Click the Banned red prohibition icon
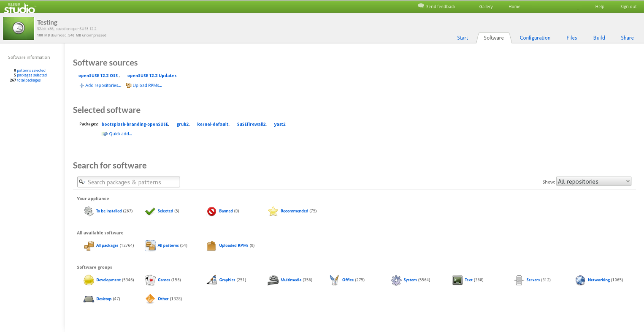Viewport: 644px width, 332px height. click(212, 211)
